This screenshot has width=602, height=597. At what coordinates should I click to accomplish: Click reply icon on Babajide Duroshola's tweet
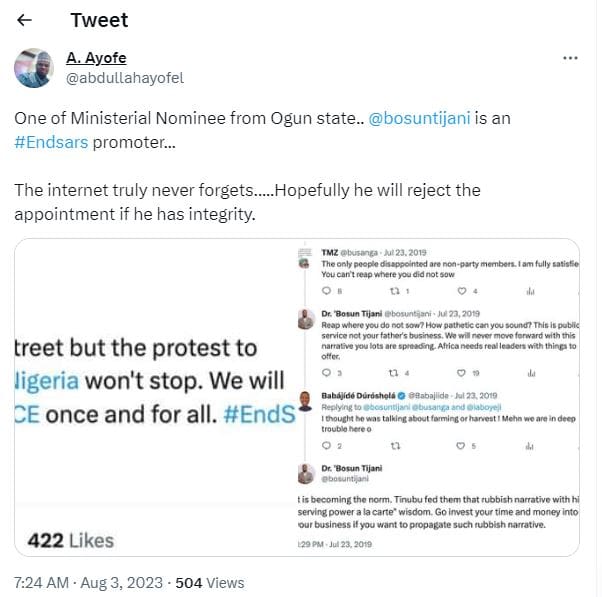click(326, 445)
